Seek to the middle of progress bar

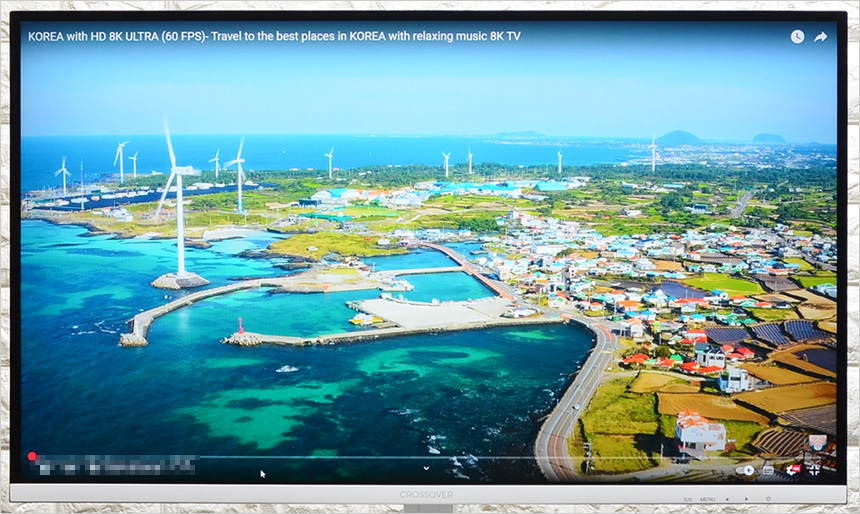click(x=428, y=457)
